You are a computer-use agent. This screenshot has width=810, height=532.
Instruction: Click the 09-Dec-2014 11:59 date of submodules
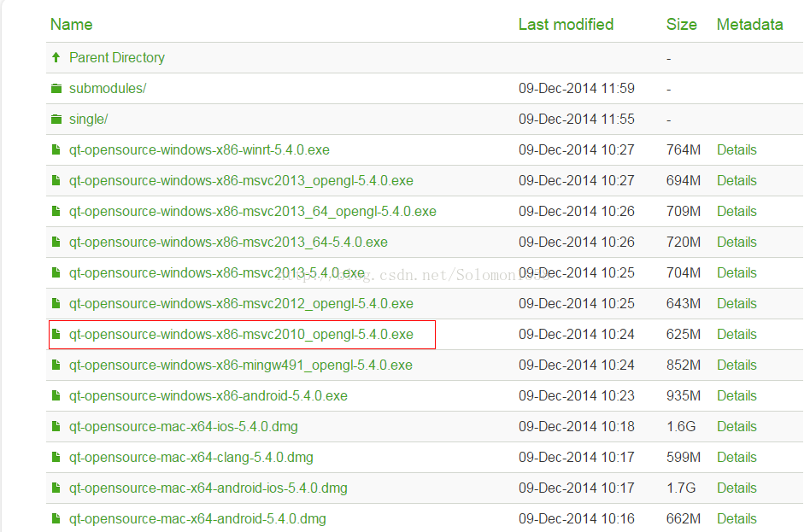(577, 88)
